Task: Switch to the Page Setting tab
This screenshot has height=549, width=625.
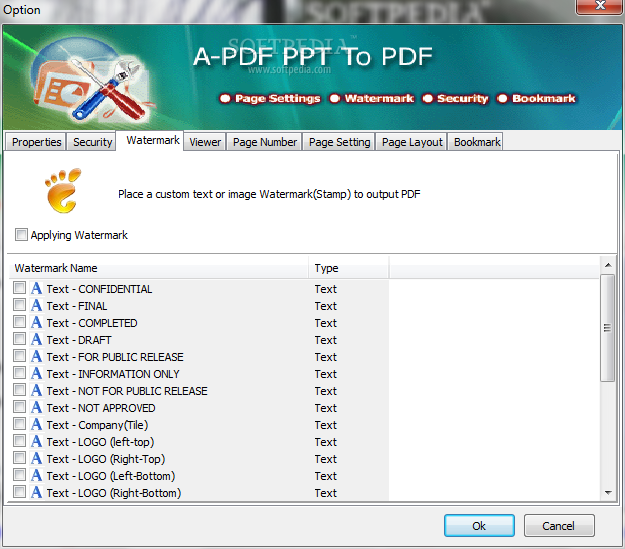Action: [339, 142]
